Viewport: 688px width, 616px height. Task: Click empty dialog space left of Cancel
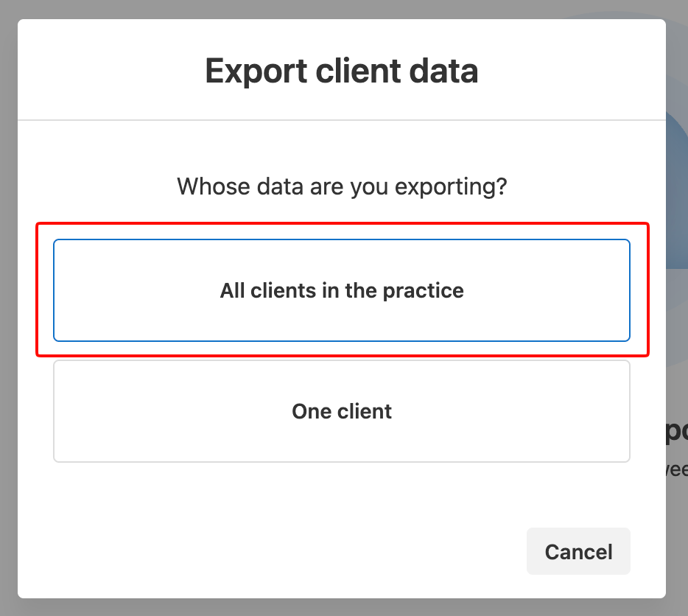point(295,551)
